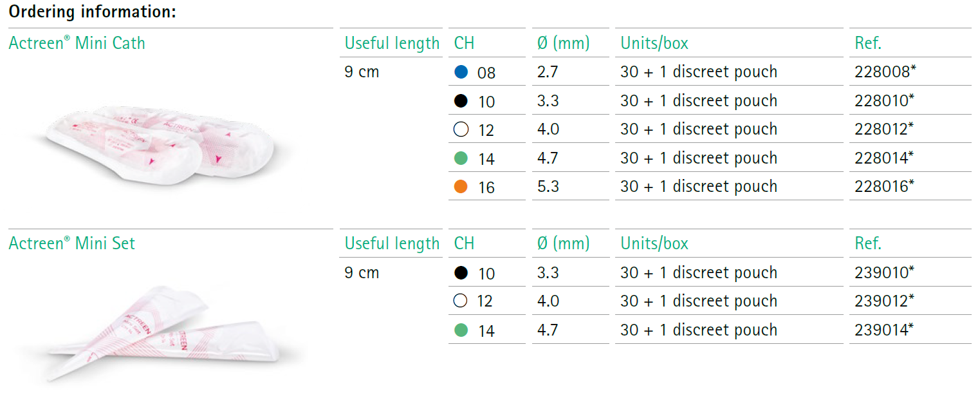This screenshot has width=980, height=407.
Task: Select the 2.7 diameter value
Action: pyautogui.click(x=548, y=72)
